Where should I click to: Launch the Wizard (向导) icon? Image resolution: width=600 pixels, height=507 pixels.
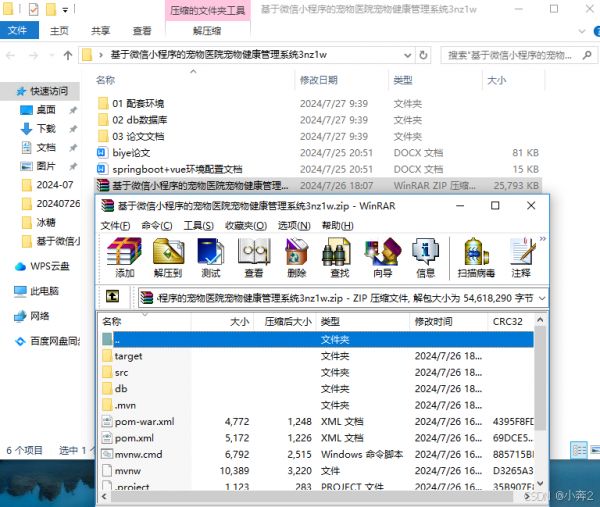coord(382,257)
